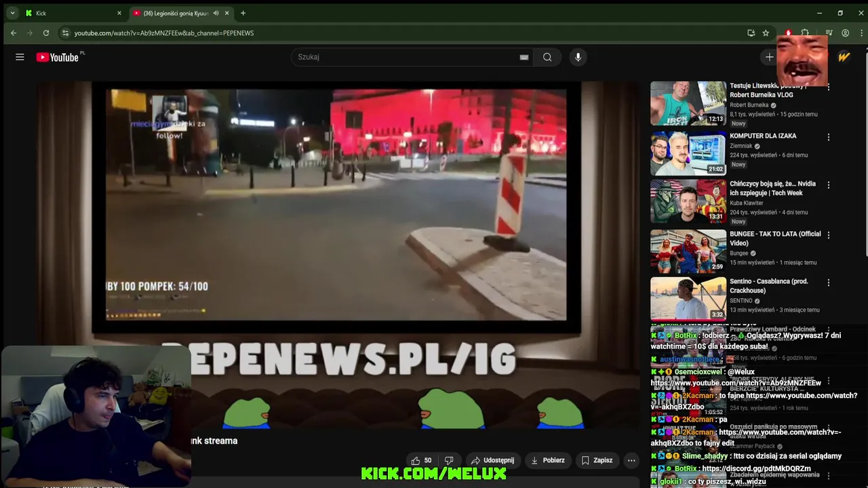Open Chrome's three-dot menu
This screenshot has height=488, width=868.
point(861,33)
